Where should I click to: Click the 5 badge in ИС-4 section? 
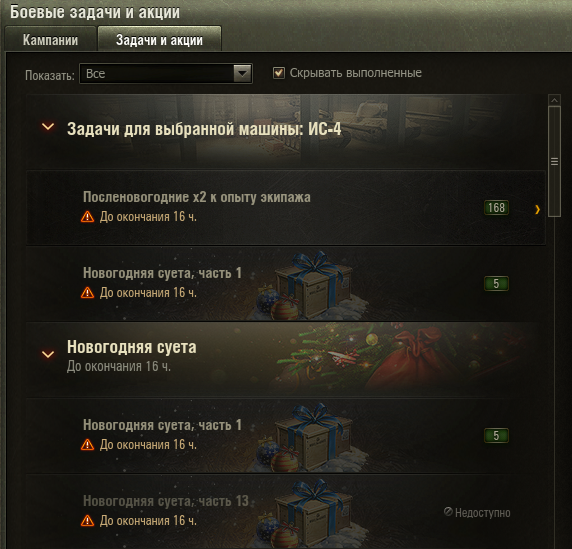[496, 283]
